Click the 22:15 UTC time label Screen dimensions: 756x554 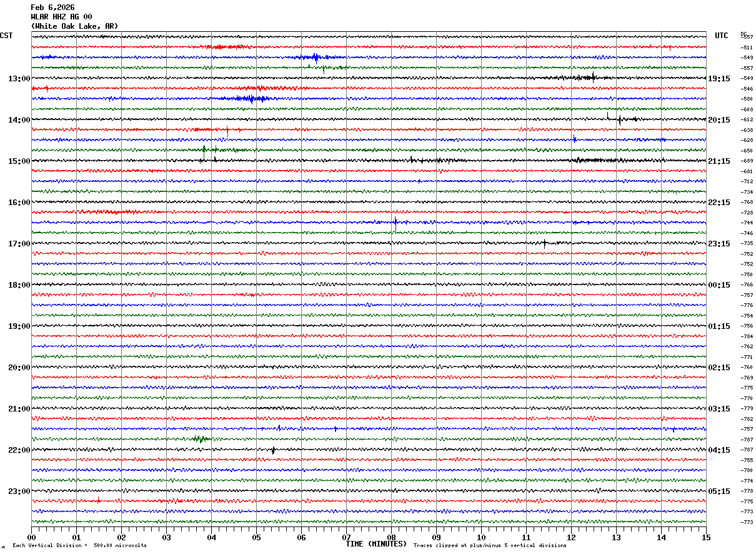click(x=719, y=203)
